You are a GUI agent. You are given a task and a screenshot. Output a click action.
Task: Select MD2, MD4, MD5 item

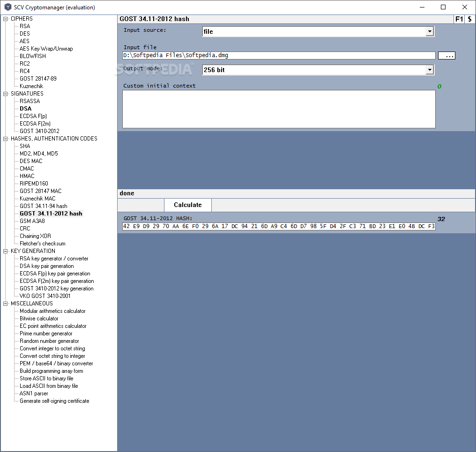point(39,154)
